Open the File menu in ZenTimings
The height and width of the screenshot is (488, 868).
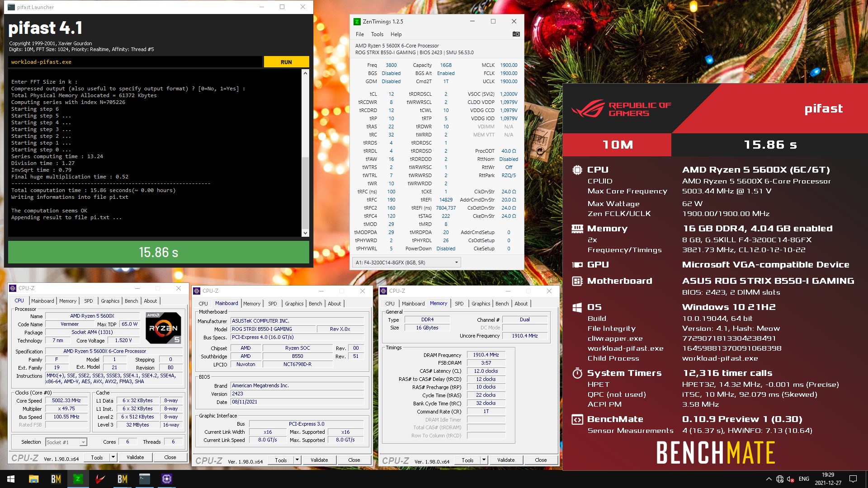click(360, 34)
